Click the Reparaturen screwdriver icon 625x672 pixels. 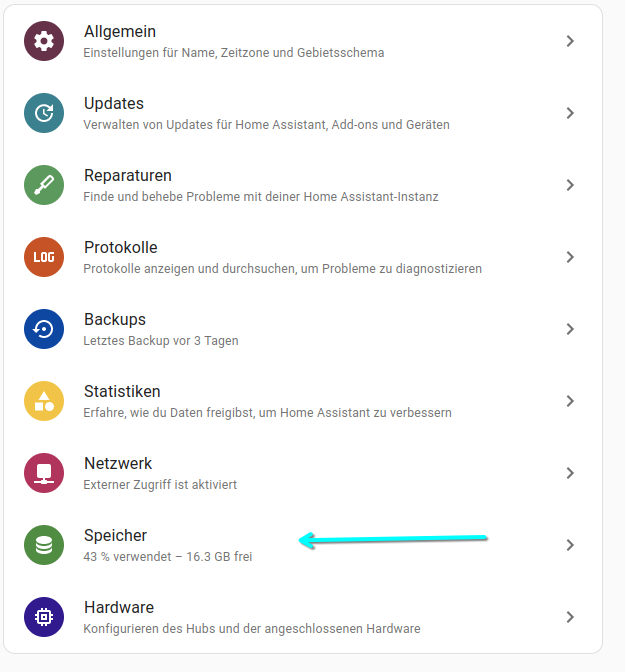click(44, 185)
